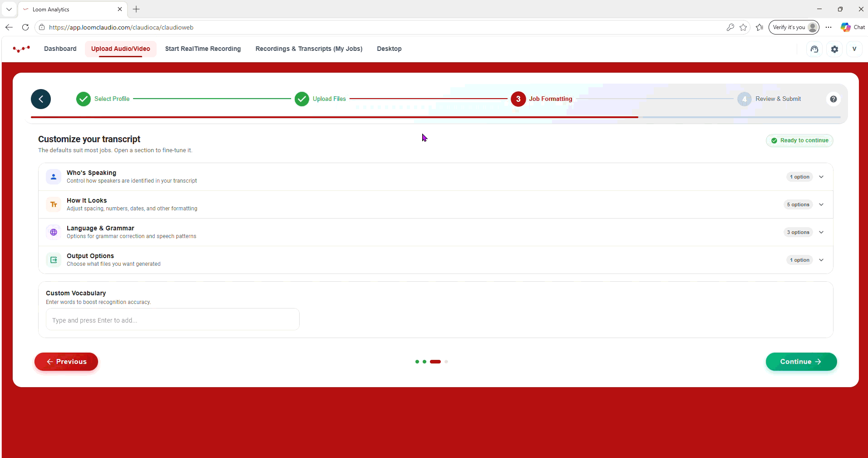Click the red wizard progress bar
This screenshot has width=868, height=458.
pyautogui.click(x=335, y=117)
